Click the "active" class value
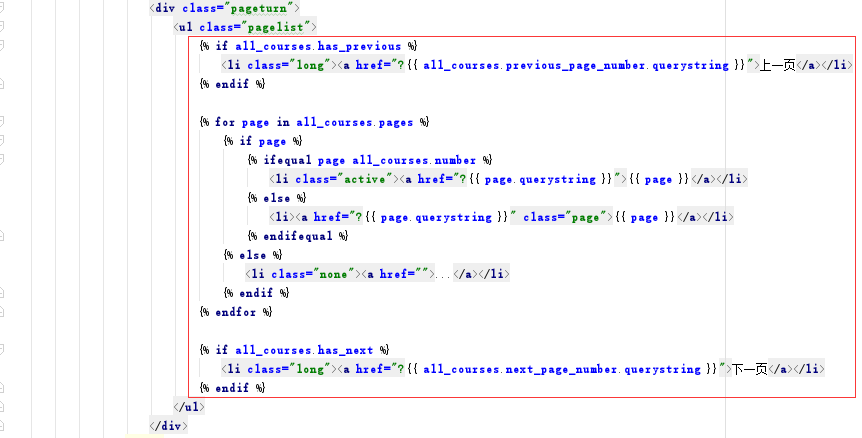 pos(365,179)
